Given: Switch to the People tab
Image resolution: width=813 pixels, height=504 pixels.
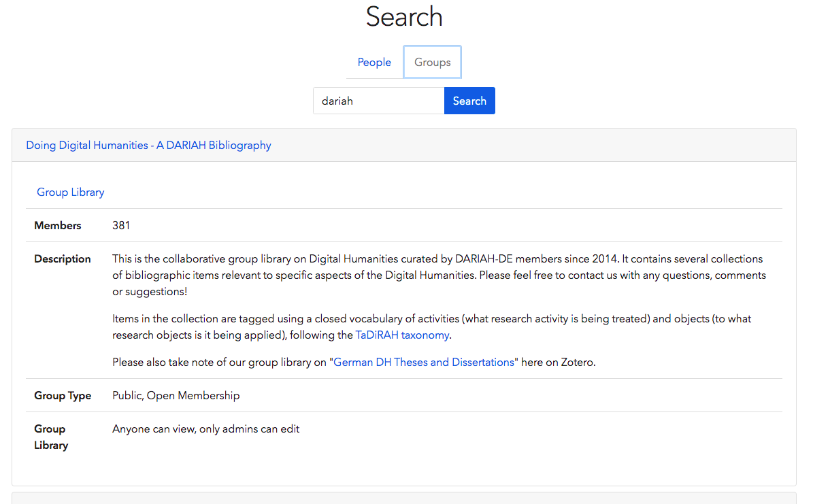Looking at the screenshot, I should point(374,62).
